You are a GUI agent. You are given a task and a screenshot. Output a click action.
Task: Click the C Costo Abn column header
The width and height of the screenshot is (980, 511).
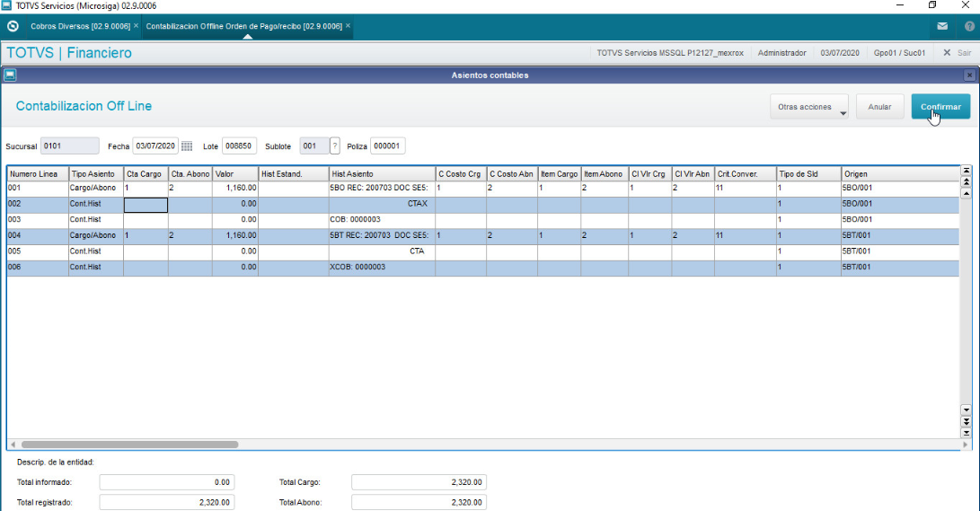coord(513,174)
